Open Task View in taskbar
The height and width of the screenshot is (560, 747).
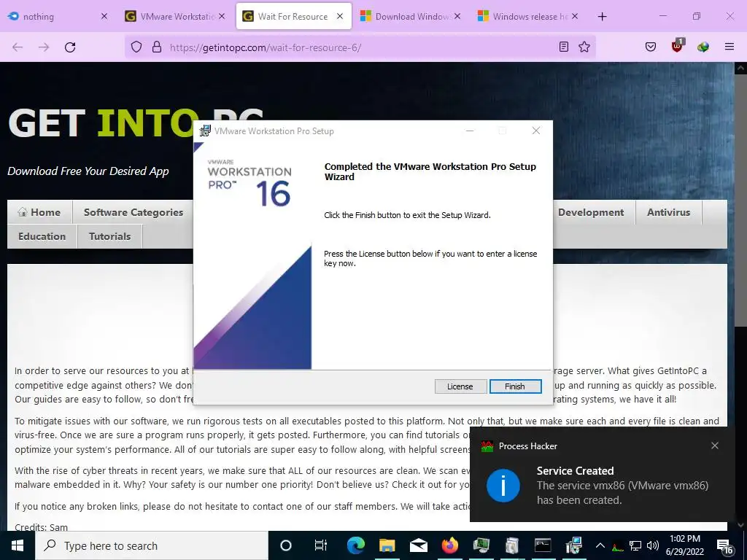click(321, 545)
